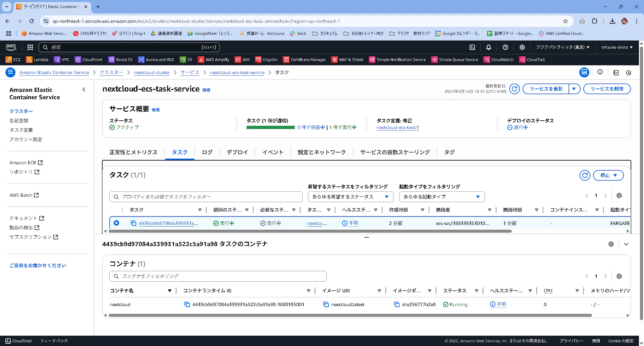The image size is (644, 346).
Task: Switch to the 正常性とメトリクス tab
Action: pos(133,152)
